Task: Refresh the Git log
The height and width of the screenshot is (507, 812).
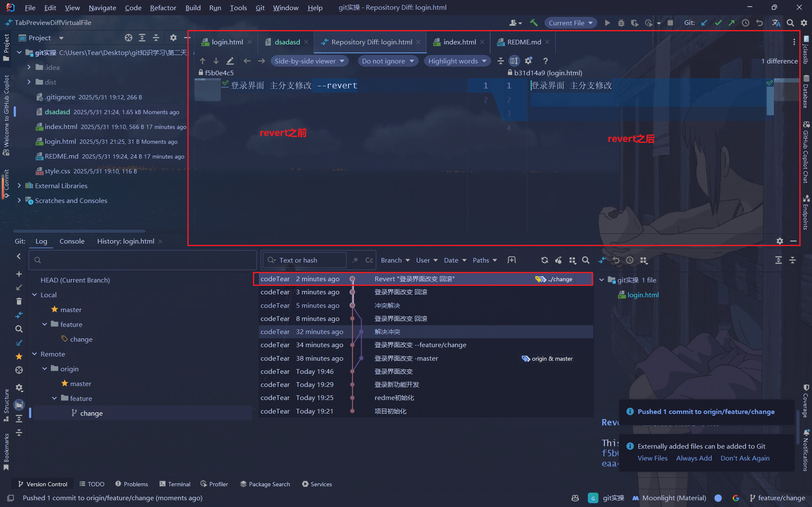Action: (545, 260)
